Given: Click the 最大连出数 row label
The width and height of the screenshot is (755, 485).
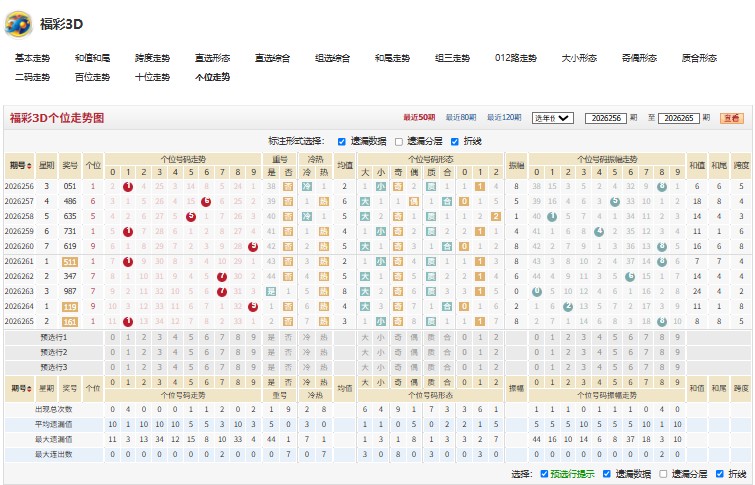Looking at the screenshot, I should click(53, 454).
